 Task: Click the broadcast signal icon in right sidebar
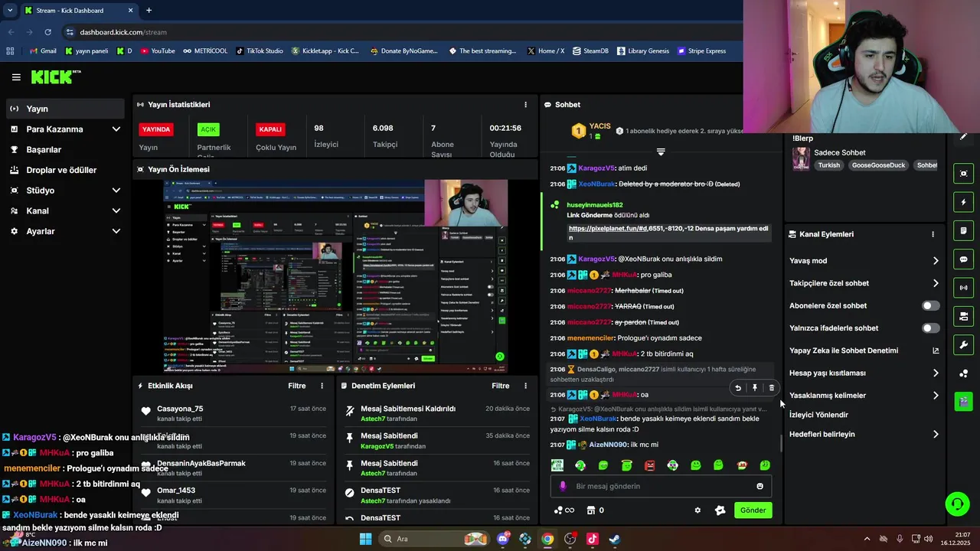click(963, 288)
